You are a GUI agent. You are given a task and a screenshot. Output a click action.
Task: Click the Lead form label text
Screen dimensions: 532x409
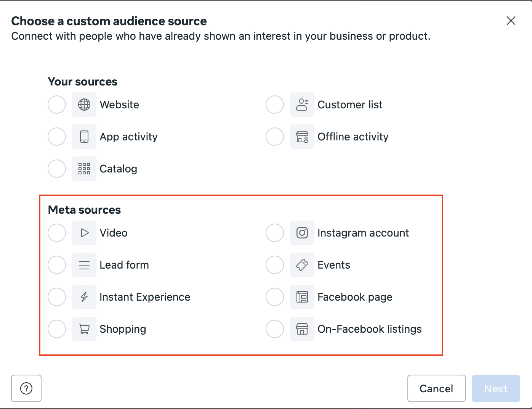(124, 265)
